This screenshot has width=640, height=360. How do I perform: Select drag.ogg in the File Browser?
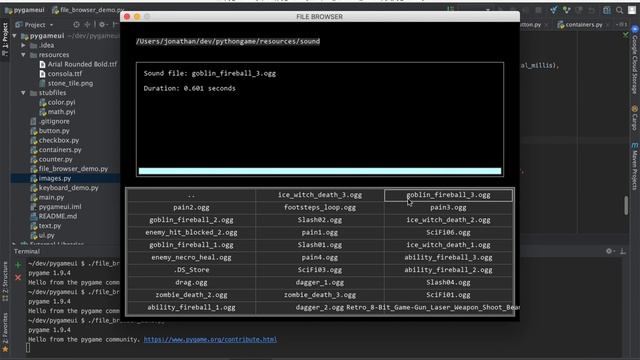191,282
